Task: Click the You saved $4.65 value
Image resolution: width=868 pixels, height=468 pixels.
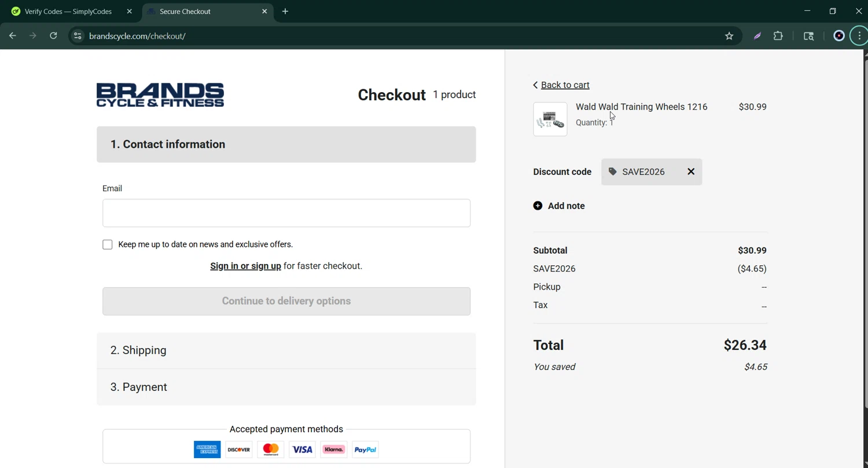Action: click(756, 367)
